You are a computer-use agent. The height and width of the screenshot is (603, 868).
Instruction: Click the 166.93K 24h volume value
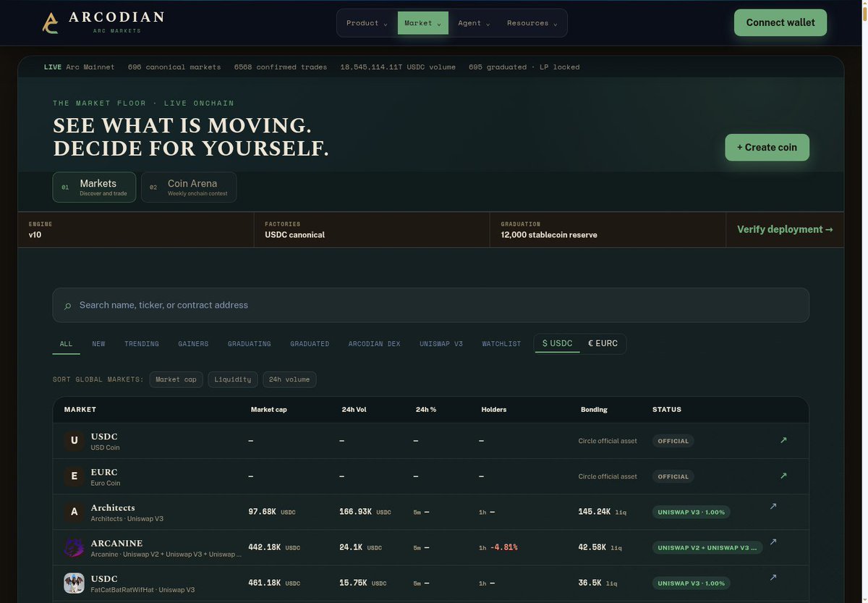coord(356,512)
